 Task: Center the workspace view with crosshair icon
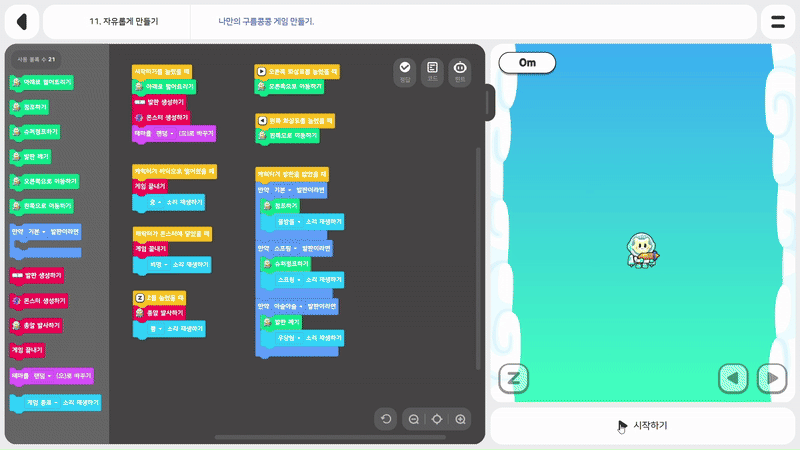click(x=437, y=419)
